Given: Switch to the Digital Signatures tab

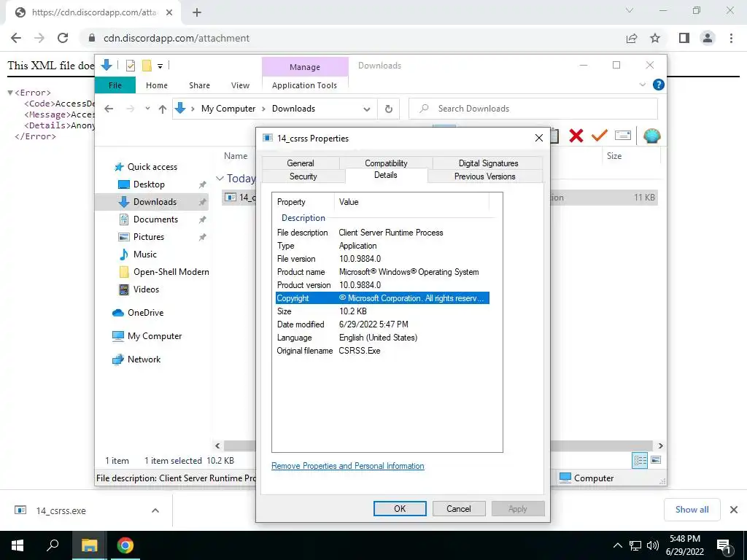Looking at the screenshot, I should pos(488,163).
